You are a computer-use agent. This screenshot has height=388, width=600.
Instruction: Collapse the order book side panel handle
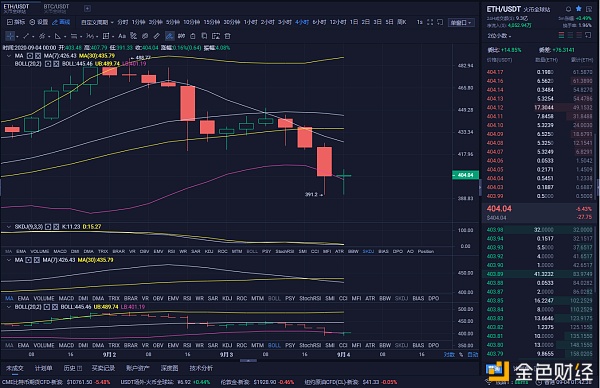[480, 187]
